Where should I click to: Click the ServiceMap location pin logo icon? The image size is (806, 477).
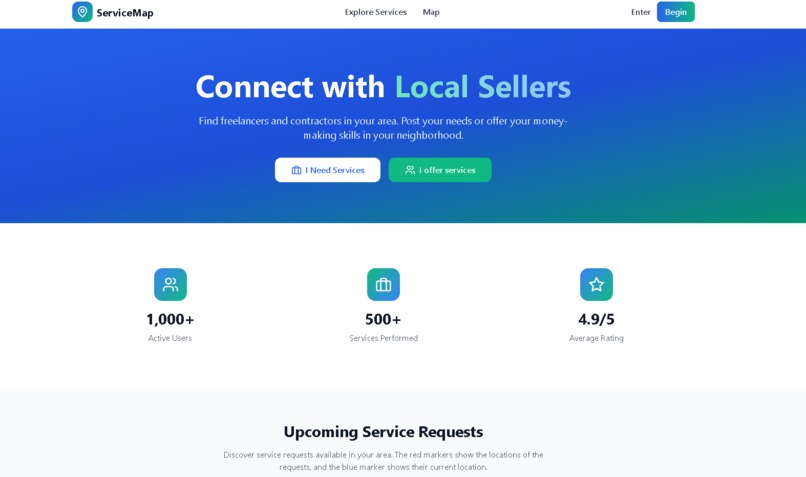pos(82,12)
